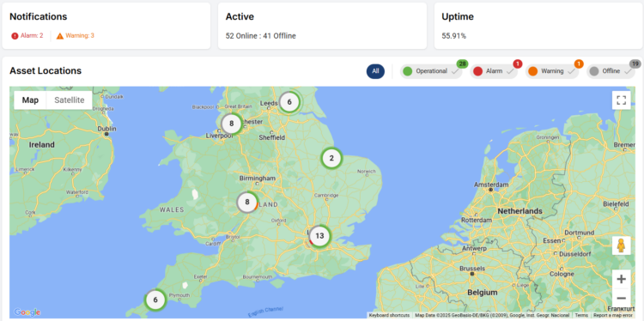Click the Google logo on map
Screen dimensions: 644x321
click(x=27, y=312)
